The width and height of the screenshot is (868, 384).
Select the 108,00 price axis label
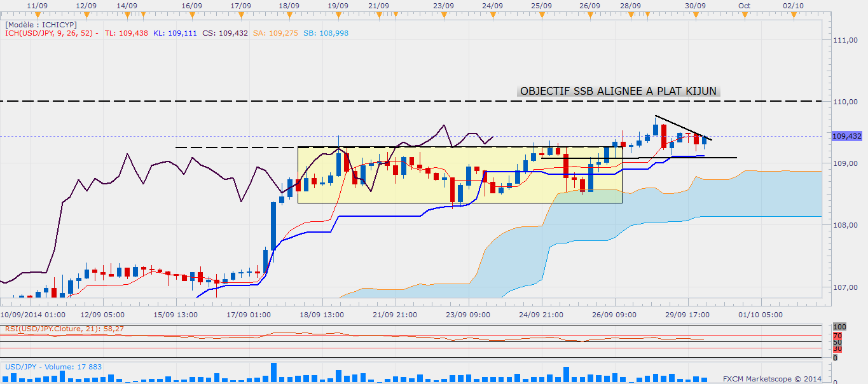tap(844, 225)
